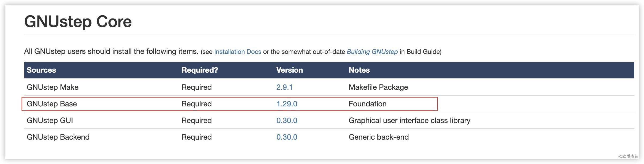Click the Notes column header

(x=359, y=70)
